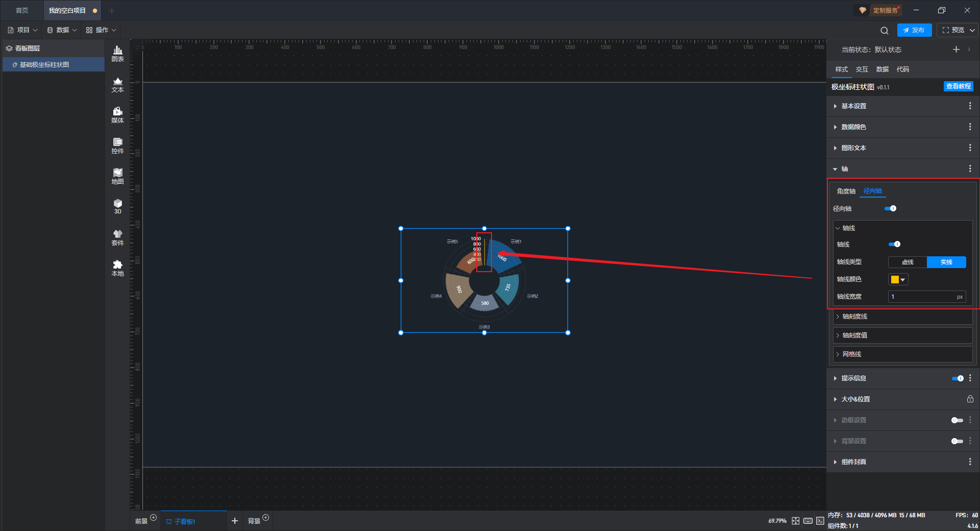Open the 3D components panel
980x531 pixels.
click(x=117, y=206)
